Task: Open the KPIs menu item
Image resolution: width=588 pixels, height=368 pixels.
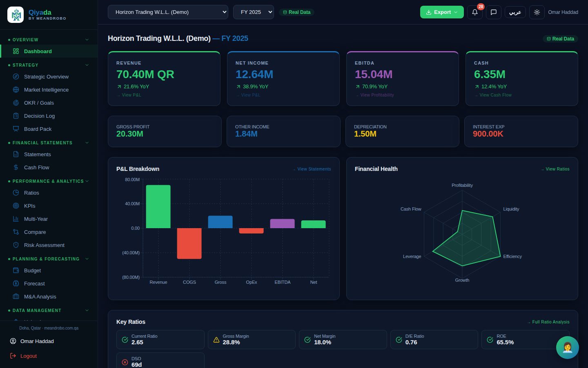Action: pos(49,206)
